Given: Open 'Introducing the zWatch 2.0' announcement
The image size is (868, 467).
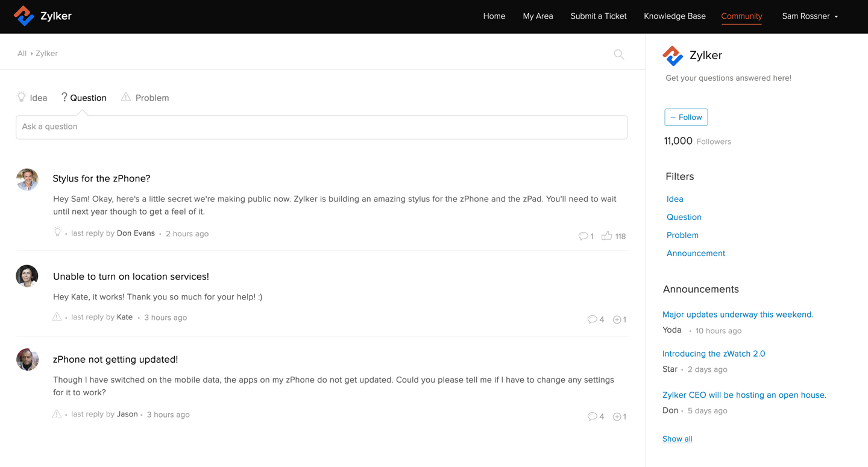Looking at the screenshot, I should tap(713, 354).
